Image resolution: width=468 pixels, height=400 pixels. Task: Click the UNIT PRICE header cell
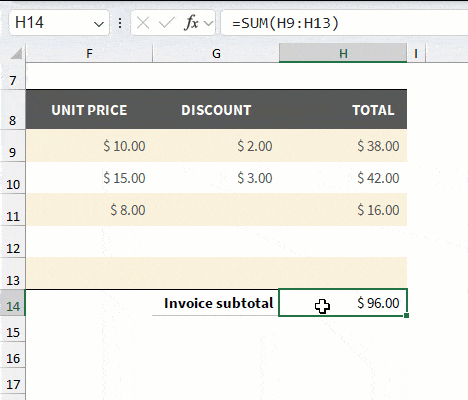tap(89, 109)
